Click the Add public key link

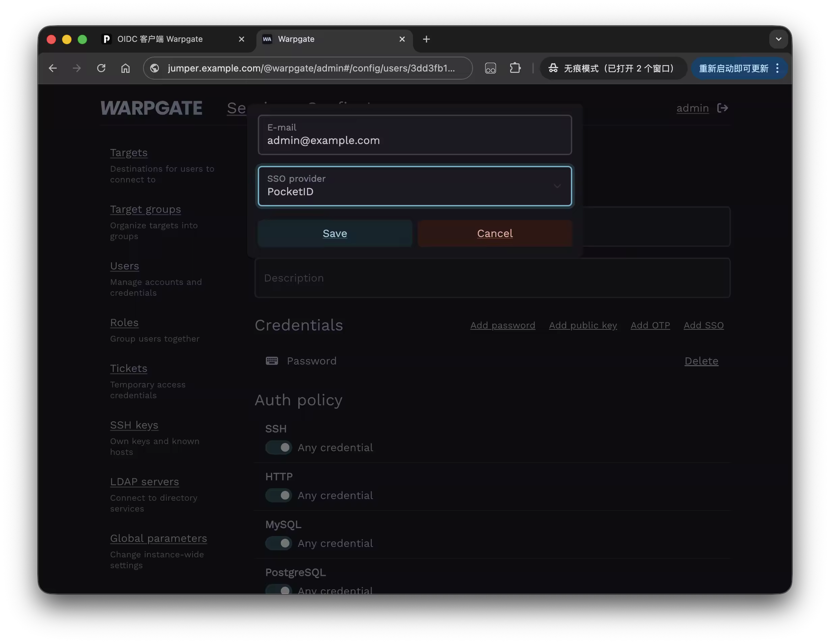[583, 325]
